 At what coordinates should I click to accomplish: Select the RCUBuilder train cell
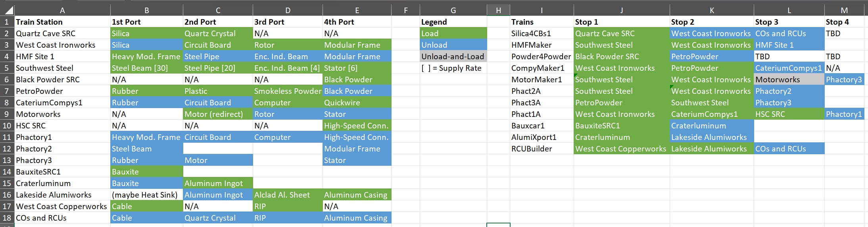[x=542, y=149]
